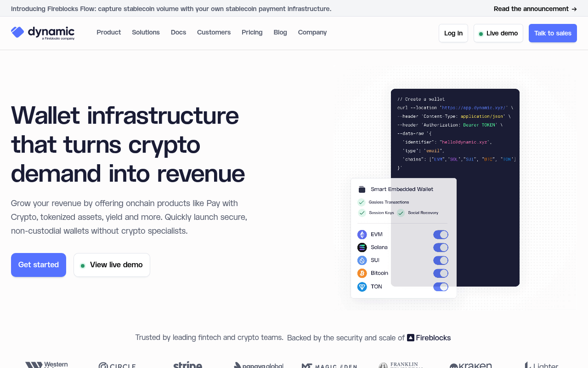This screenshot has height=368, width=588.
Task: Open the Docs nav item
Action: 178,32
